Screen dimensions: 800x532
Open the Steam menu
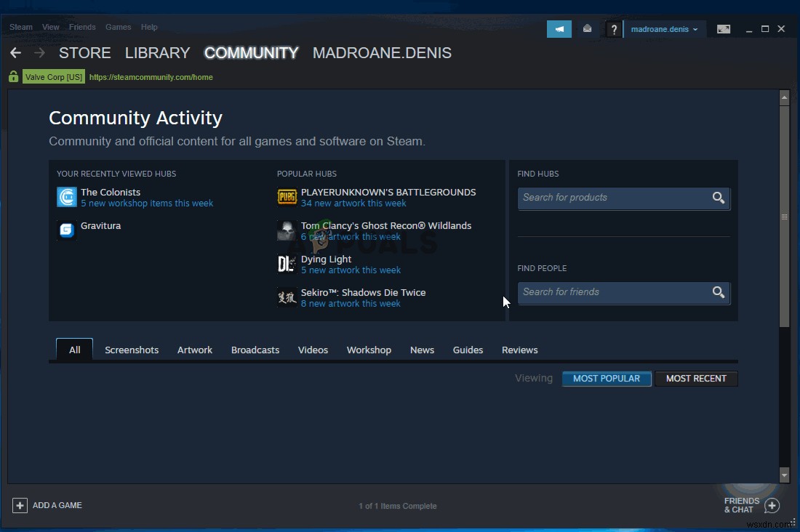click(21, 27)
